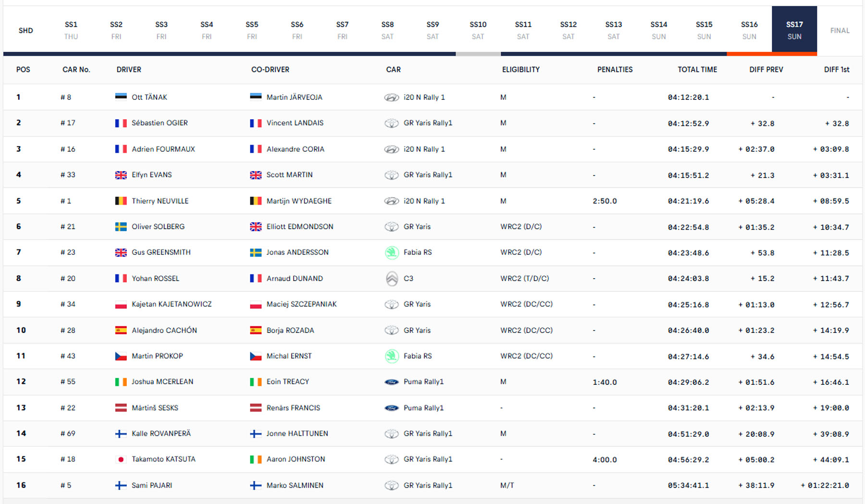The height and width of the screenshot is (504, 865).
Task: Select the FINAL results tab
Action: coord(840,30)
